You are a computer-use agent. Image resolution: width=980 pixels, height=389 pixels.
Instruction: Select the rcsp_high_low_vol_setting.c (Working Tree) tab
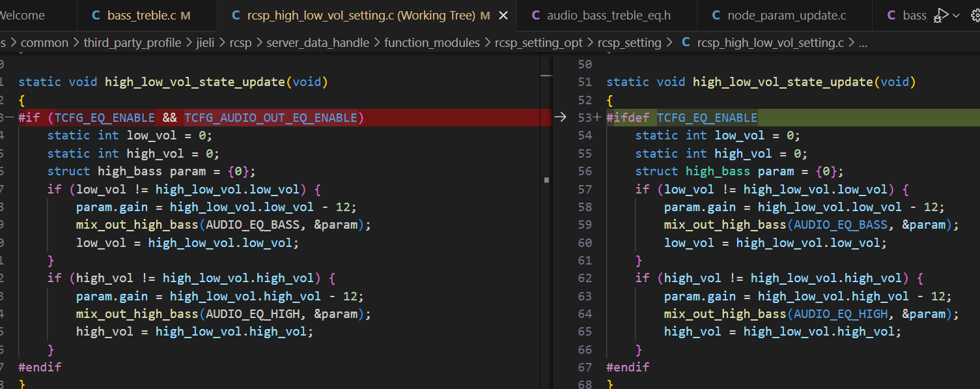pos(367,15)
